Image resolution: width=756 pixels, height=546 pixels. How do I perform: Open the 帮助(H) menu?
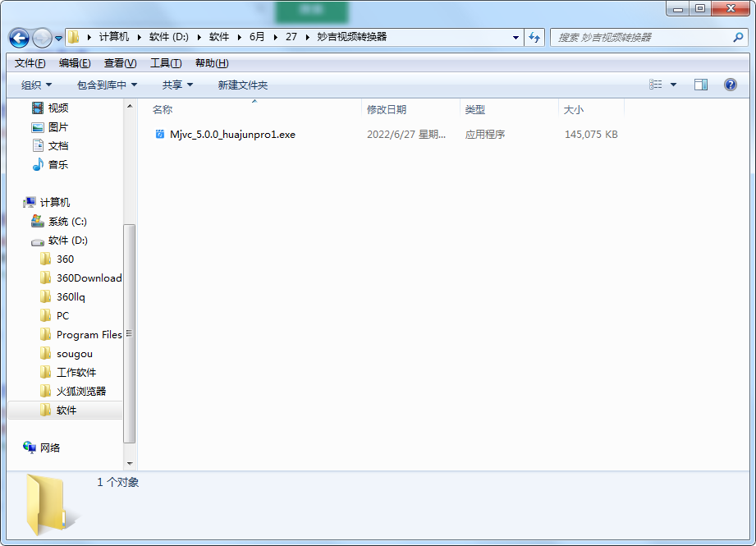212,63
